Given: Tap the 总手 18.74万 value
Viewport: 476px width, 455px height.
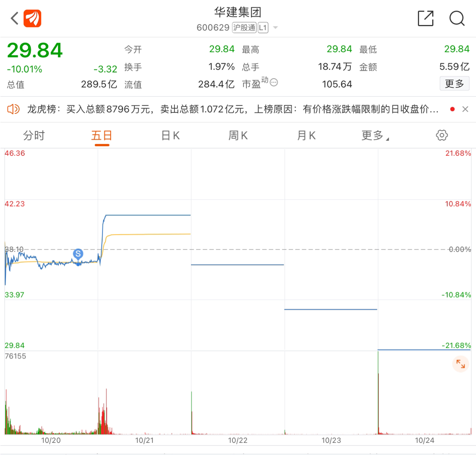Looking at the screenshot, I should pos(335,66).
